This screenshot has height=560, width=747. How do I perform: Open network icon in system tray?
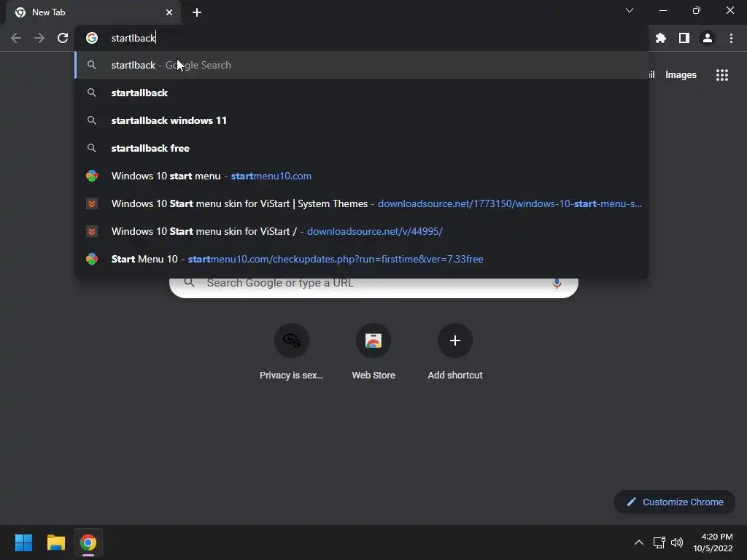pyautogui.click(x=659, y=542)
